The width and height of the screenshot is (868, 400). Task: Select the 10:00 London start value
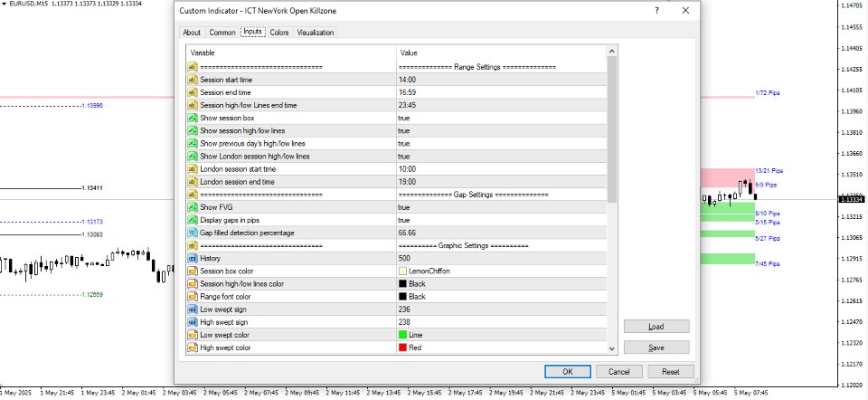coord(407,169)
